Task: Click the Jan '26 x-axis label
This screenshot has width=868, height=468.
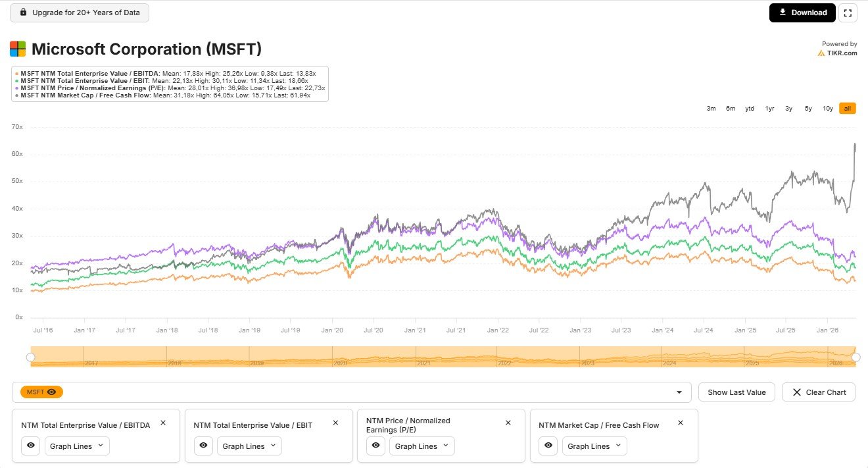Action: pos(827,330)
